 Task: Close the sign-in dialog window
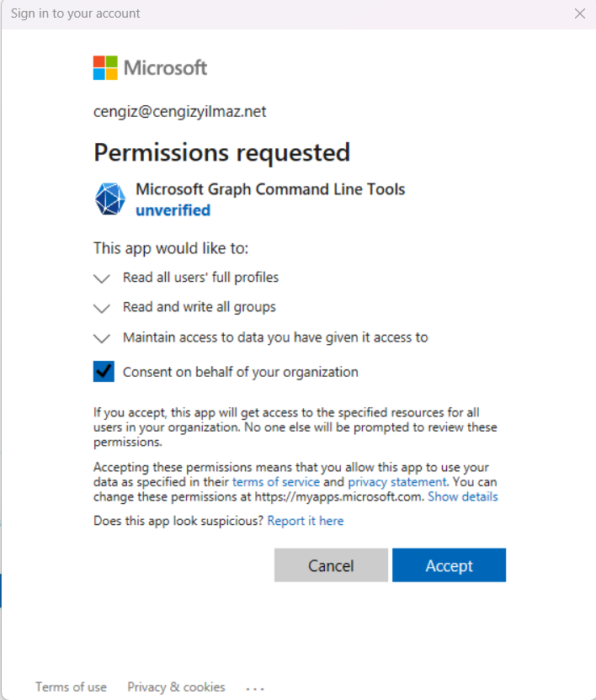pyautogui.click(x=579, y=13)
